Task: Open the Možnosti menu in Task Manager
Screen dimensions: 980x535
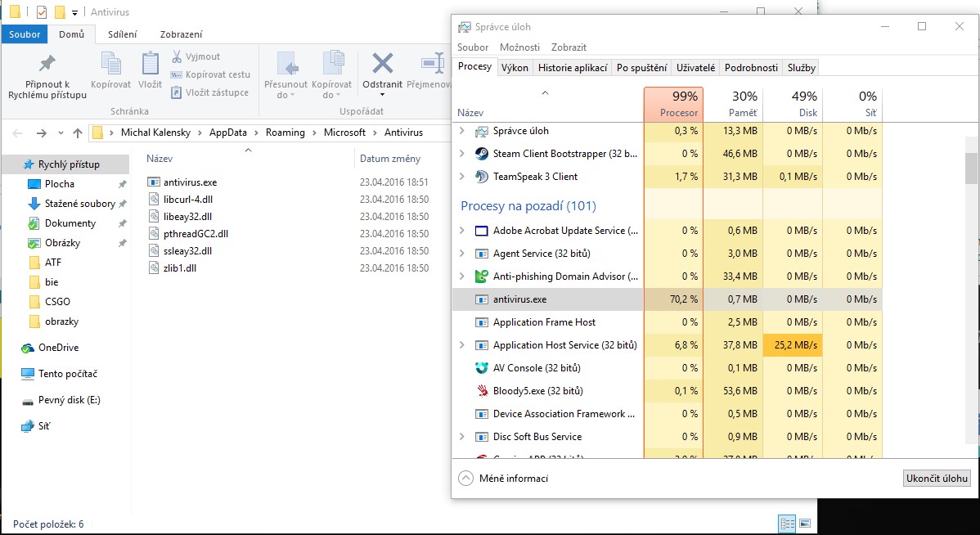Action: pos(519,47)
